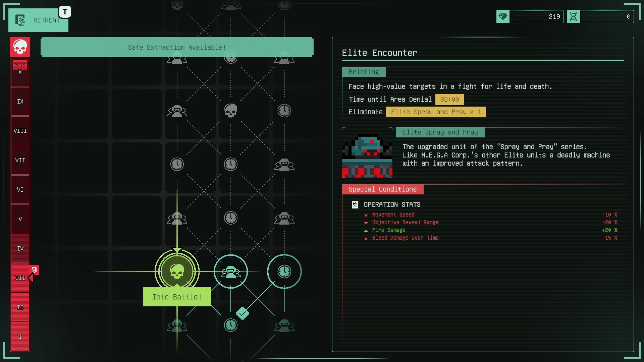Click the red skull threat meter icon
644x362 pixels.
tap(20, 47)
